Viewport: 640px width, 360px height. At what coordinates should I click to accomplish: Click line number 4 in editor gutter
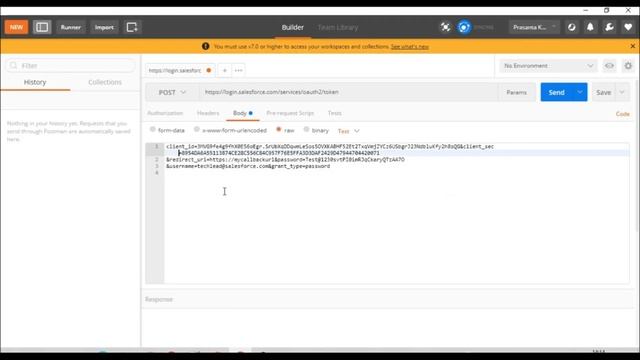(157, 173)
